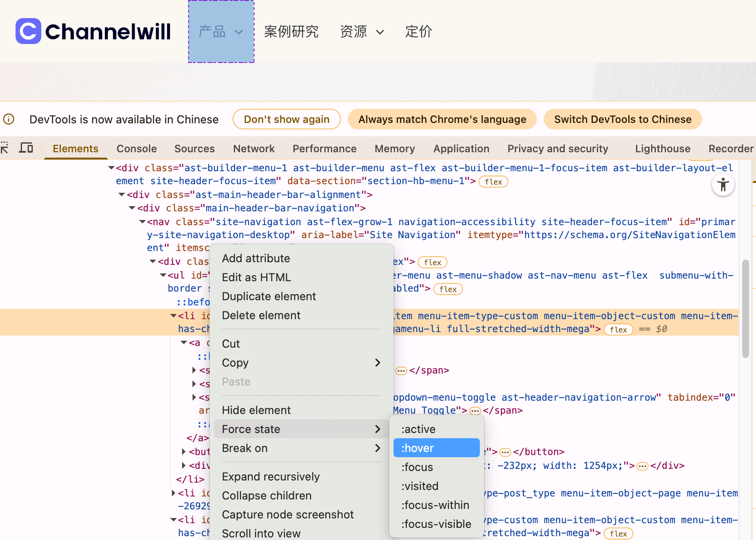Viewport: 756px width, 540px height.
Task: Toggle the :hover forced state
Action: click(436, 448)
